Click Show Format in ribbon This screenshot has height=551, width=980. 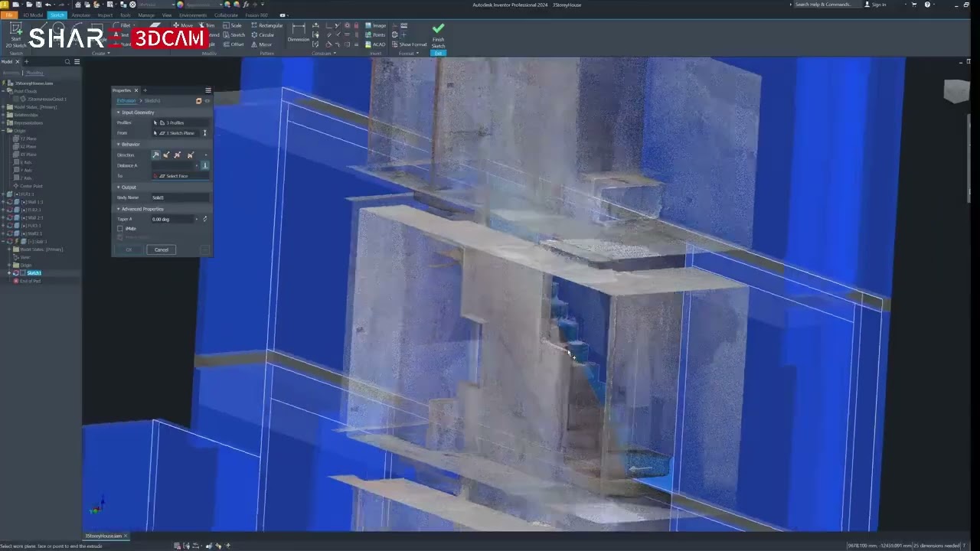coord(409,44)
